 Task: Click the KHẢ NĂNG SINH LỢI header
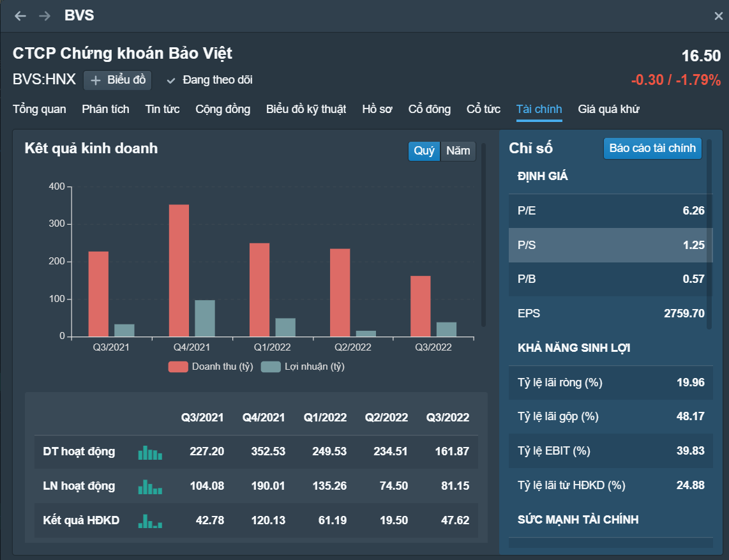coord(574,348)
